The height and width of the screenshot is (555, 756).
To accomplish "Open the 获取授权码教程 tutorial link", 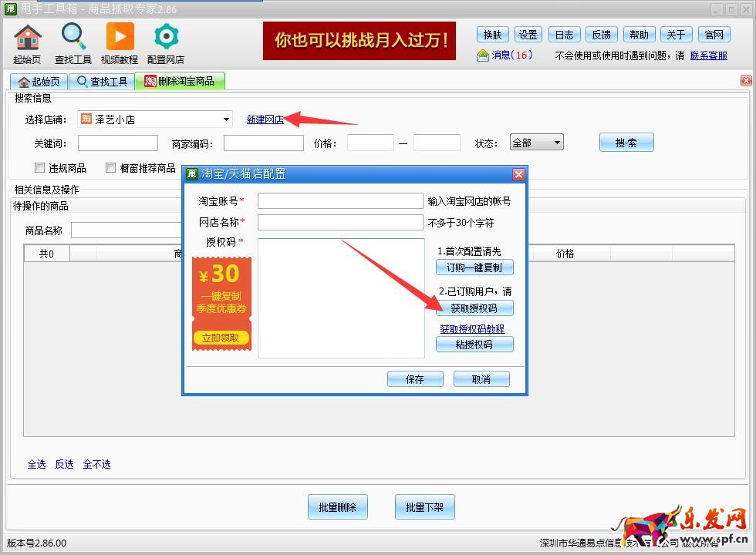I will (x=472, y=329).
